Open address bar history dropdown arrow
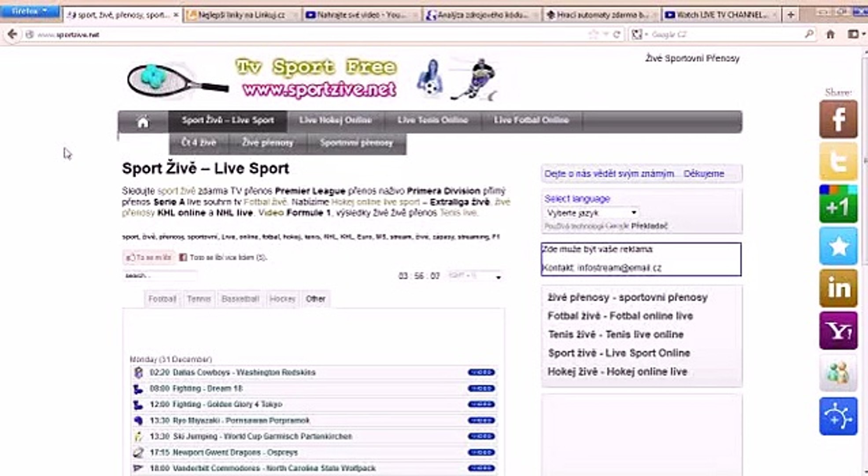Image resolution: width=868 pixels, height=476 pixels. click(606, 34)
